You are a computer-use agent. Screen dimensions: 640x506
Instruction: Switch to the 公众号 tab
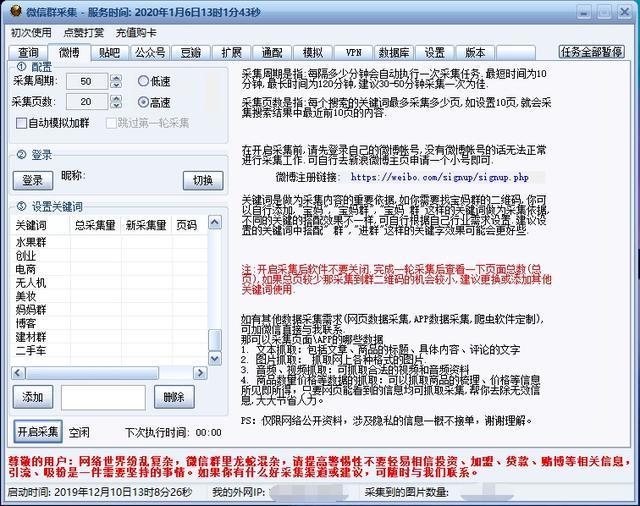(x=150, y=53)
